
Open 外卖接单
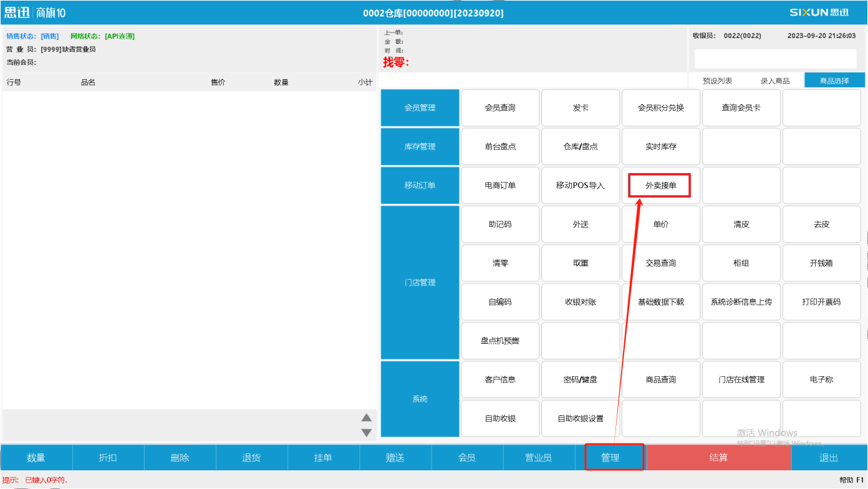(661, 185)
